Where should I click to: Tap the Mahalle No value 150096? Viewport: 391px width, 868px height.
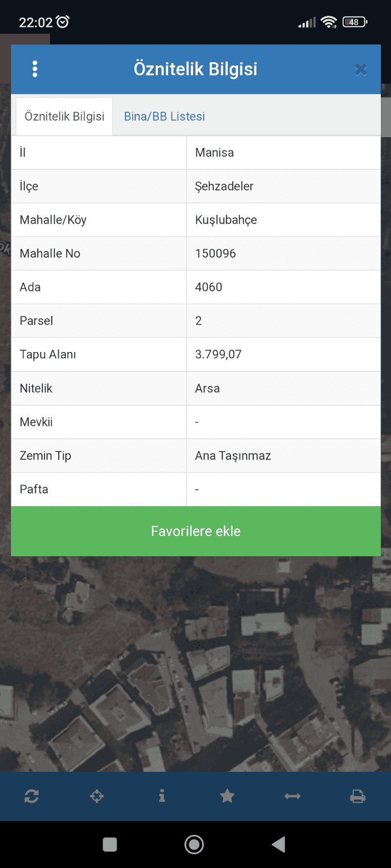point(216,253)
